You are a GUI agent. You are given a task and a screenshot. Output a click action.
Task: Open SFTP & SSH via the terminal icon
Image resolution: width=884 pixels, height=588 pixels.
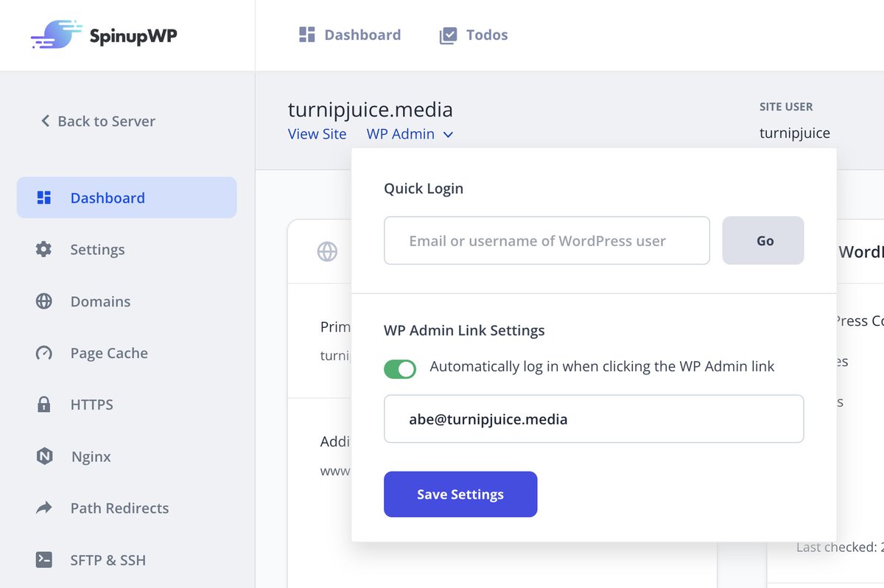(44, 559)
